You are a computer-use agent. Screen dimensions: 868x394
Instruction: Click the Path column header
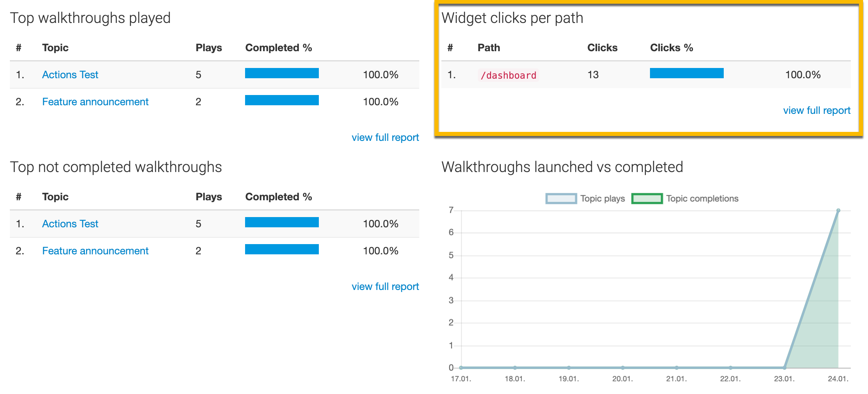(489, 48)
